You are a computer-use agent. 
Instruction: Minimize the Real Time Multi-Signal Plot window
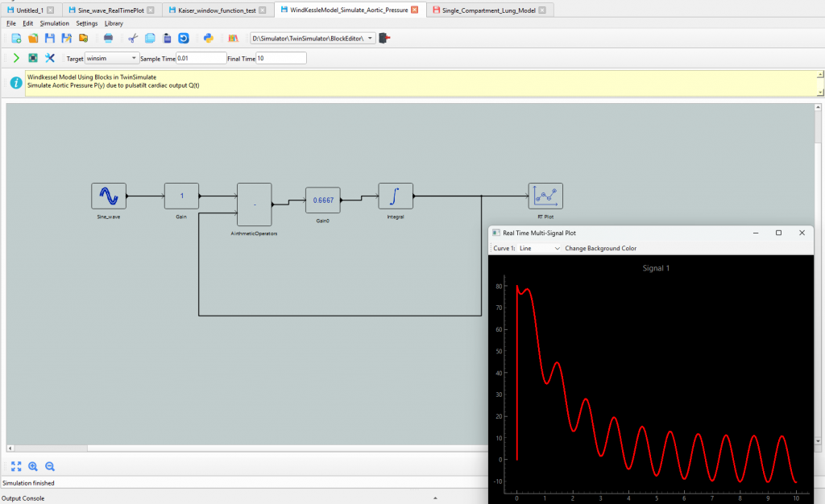(x=756, y=233)
